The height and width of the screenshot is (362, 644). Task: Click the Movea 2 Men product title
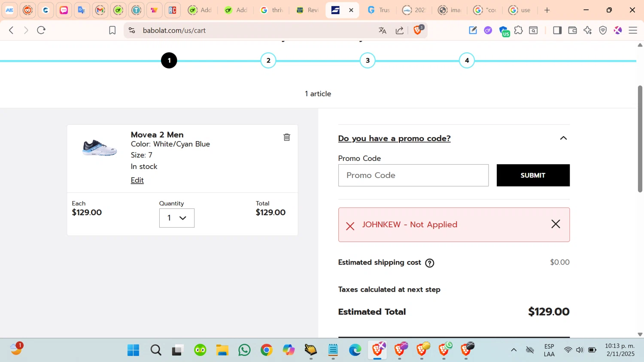pyautogui.click(x=157, y=135)
